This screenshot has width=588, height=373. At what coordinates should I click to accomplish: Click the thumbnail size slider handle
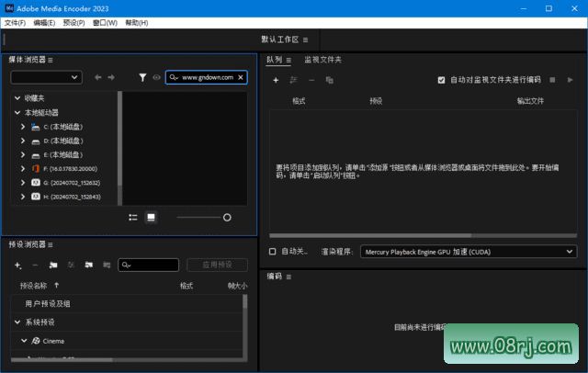[x=227, y=218]
